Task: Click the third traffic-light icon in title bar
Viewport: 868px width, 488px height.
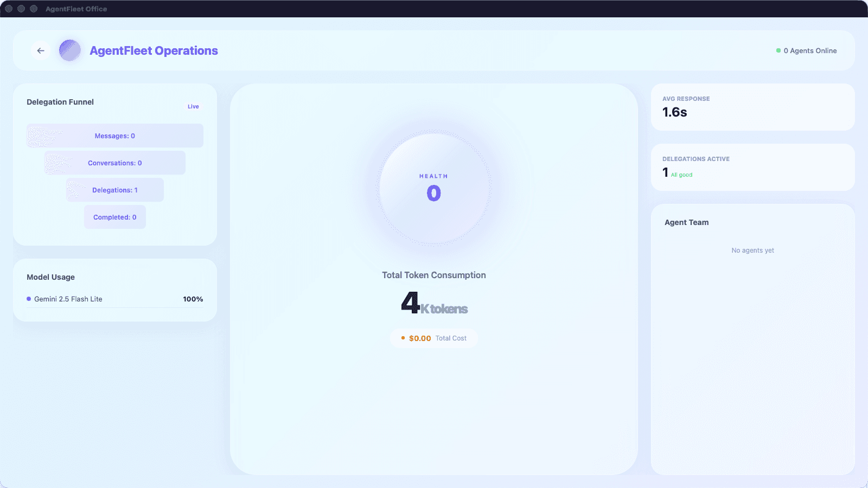Action: click(34, 9)
